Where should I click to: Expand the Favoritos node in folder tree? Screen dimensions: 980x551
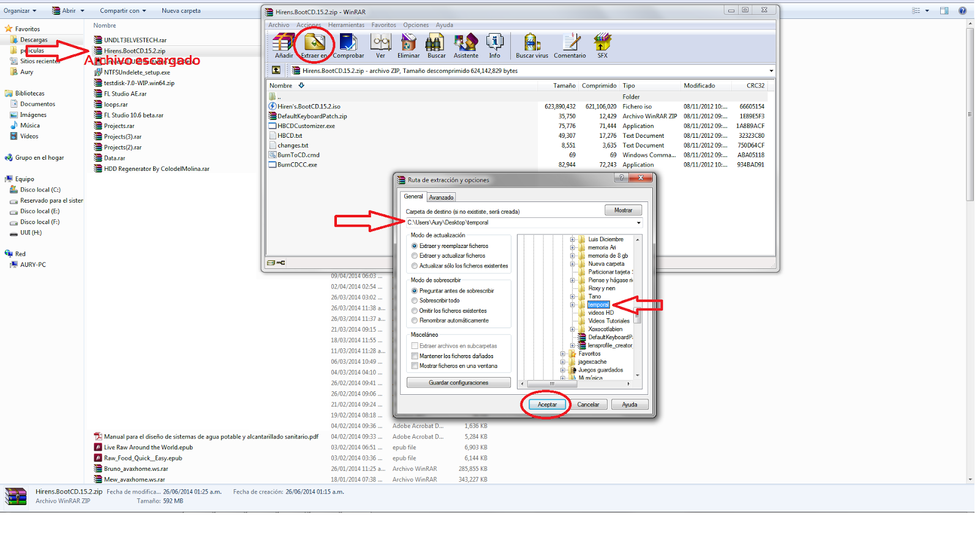tap(563, 354)
